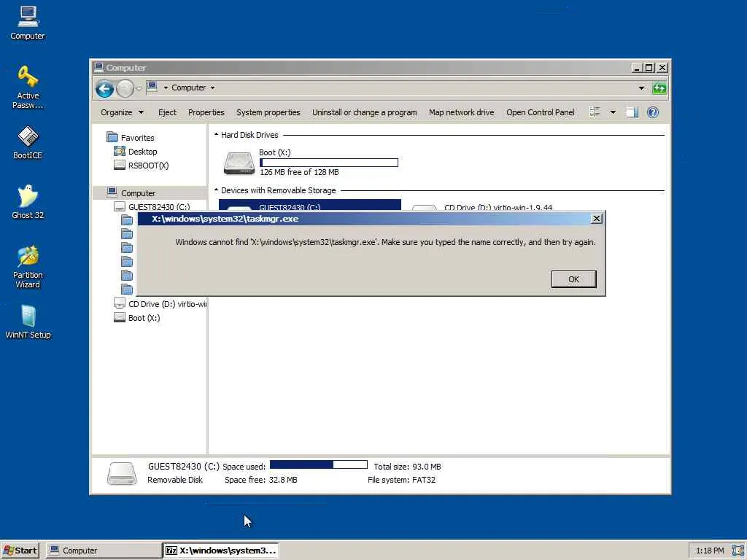Open Partition Wizard desktop icon

(28, 267)
